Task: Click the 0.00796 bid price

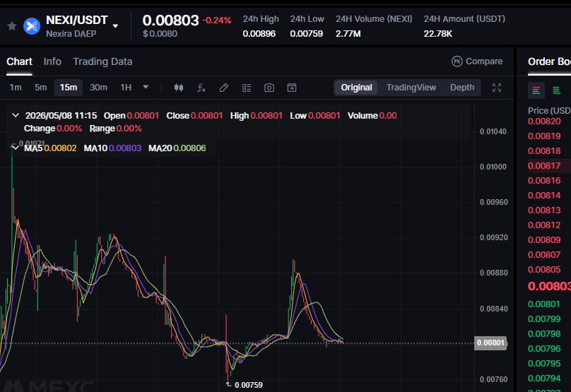Action: (544, 349)
